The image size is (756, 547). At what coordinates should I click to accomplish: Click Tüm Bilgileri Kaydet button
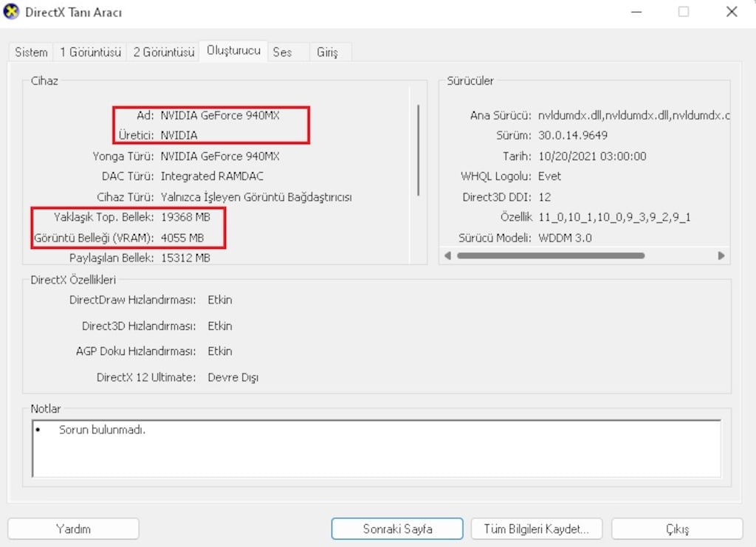click(537, 529)
